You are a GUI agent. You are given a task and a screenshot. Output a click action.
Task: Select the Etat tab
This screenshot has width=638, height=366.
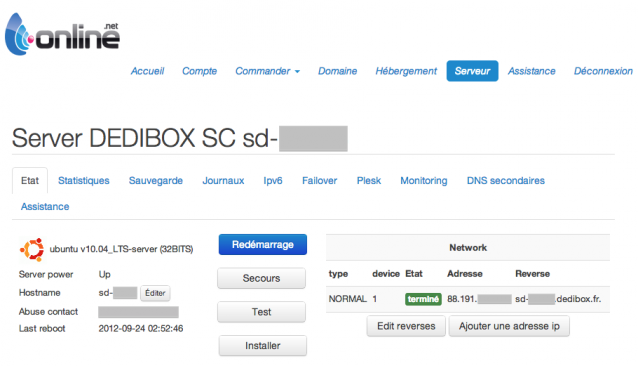coord(30,181)
